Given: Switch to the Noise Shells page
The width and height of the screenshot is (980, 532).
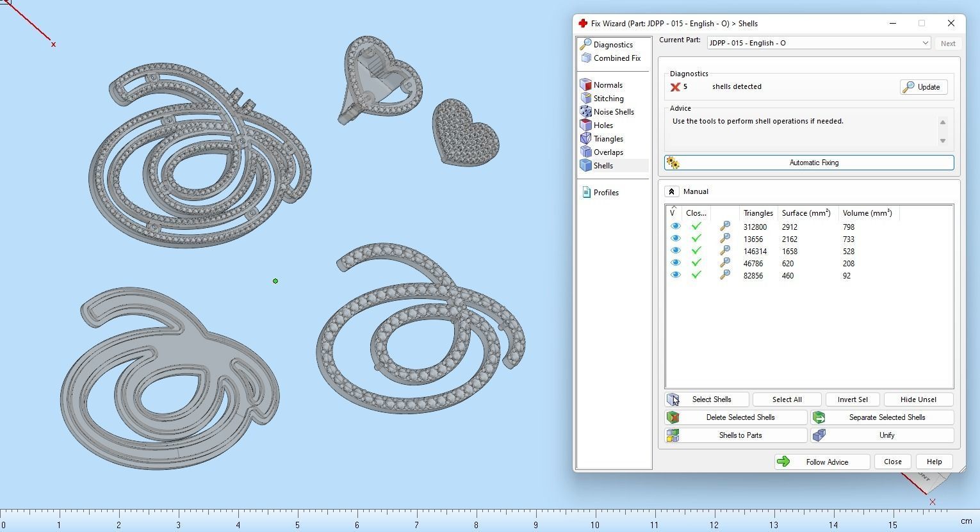Looking at the screenshot, I should click(614, 112).
